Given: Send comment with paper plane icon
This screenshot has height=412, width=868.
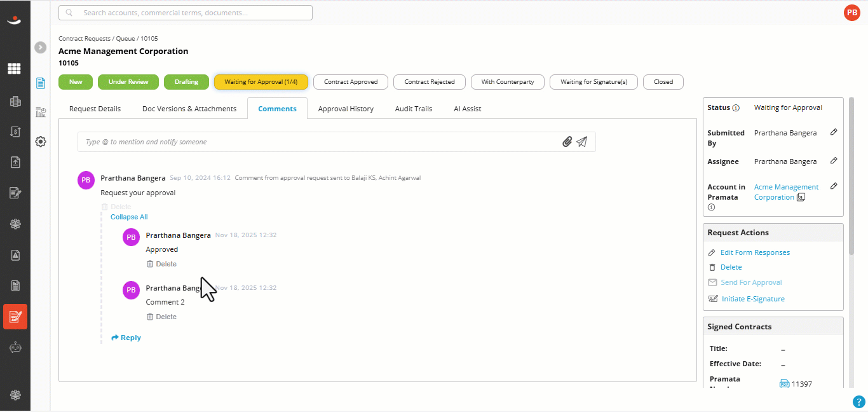Looking at the screenshot, I should click(x=581, y=142).
